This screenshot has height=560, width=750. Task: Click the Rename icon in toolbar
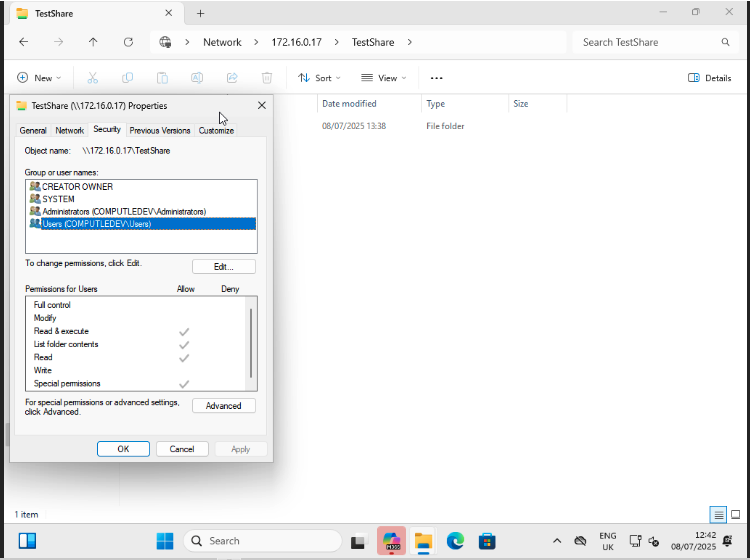(197, 78)
